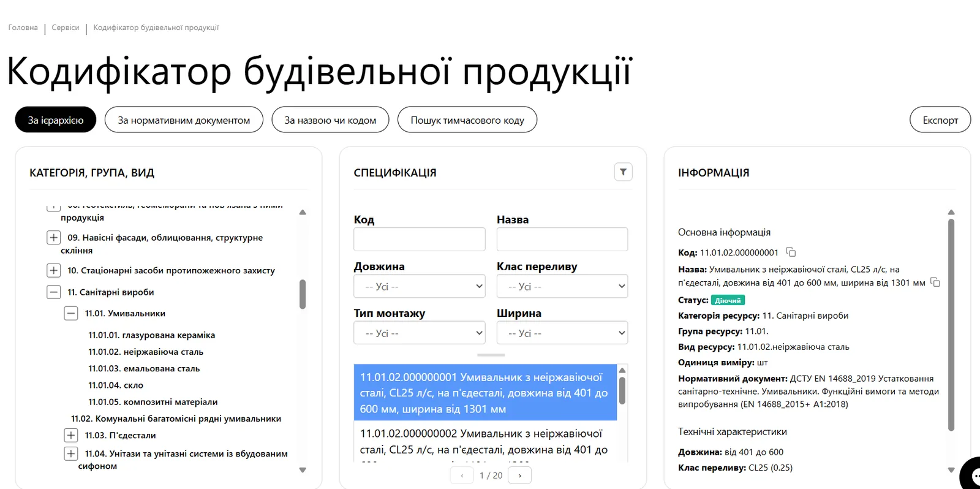Switch to За назвою чи кодом tab
This screenshot has width=980, height=489.
click(x=330, y=119)
